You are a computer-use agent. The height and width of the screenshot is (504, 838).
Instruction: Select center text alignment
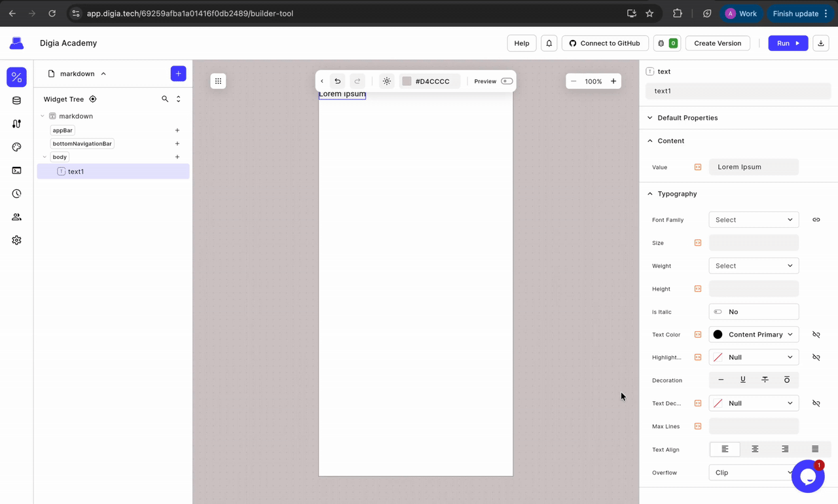(755, 449)
